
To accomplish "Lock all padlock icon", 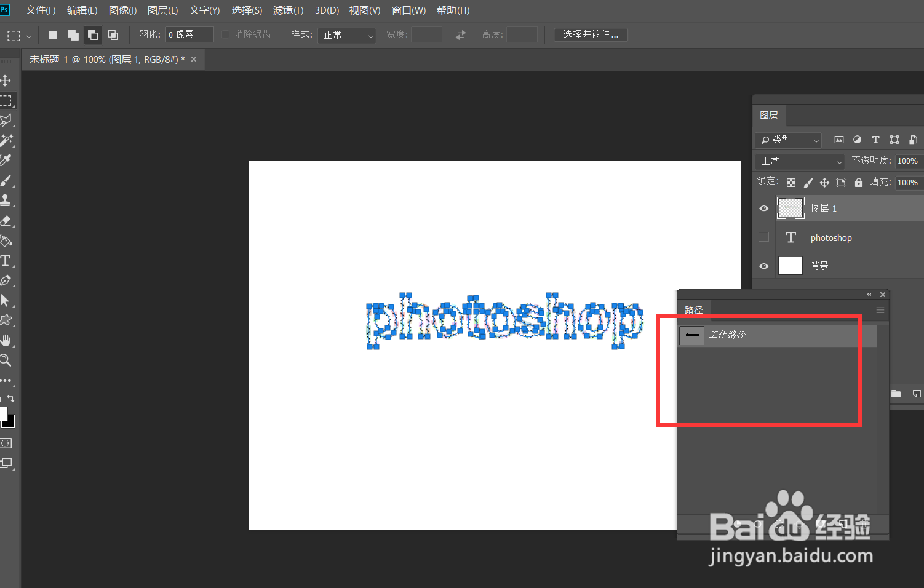I will [859, 183].
